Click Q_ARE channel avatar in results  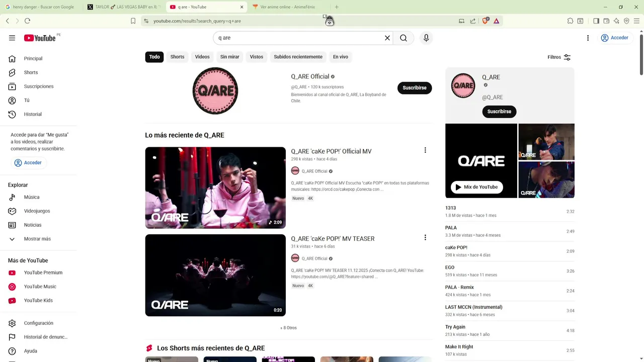point(215,91)
